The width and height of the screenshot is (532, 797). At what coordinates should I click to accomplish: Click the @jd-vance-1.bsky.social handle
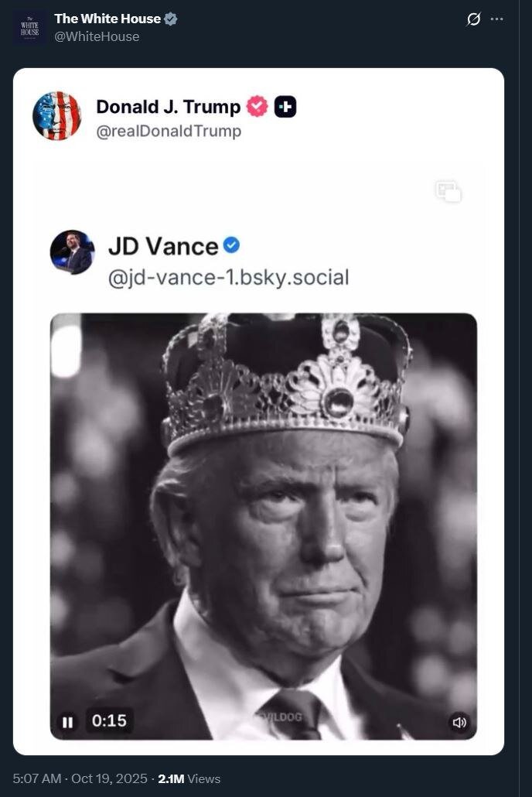point(228,277)
